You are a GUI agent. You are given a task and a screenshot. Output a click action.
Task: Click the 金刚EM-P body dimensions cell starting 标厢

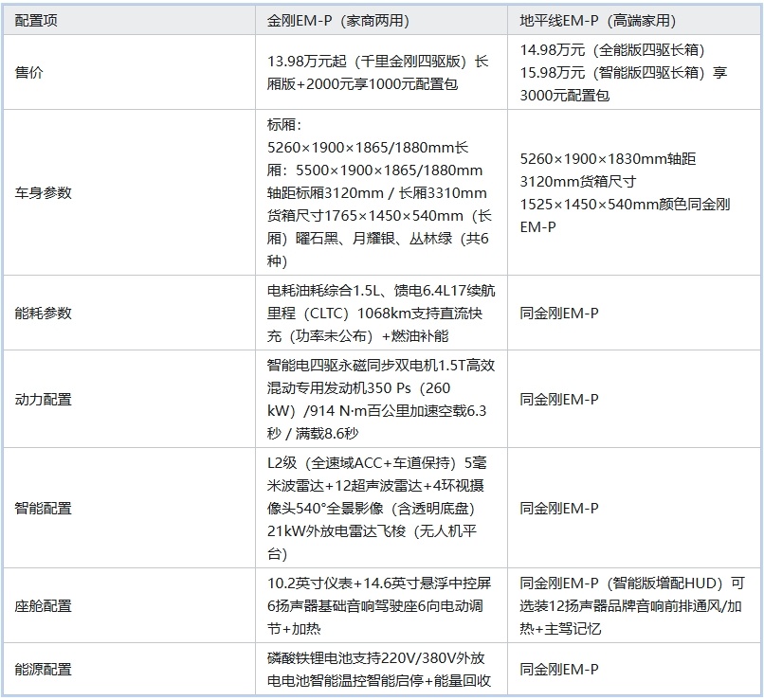[x=379, y=193]
